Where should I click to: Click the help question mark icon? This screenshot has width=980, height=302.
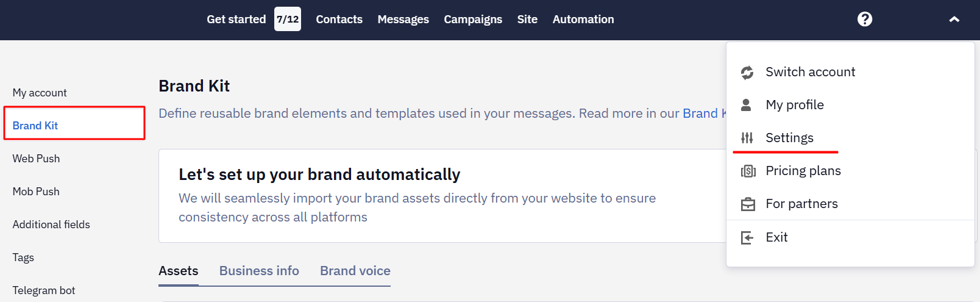(864, 20)
